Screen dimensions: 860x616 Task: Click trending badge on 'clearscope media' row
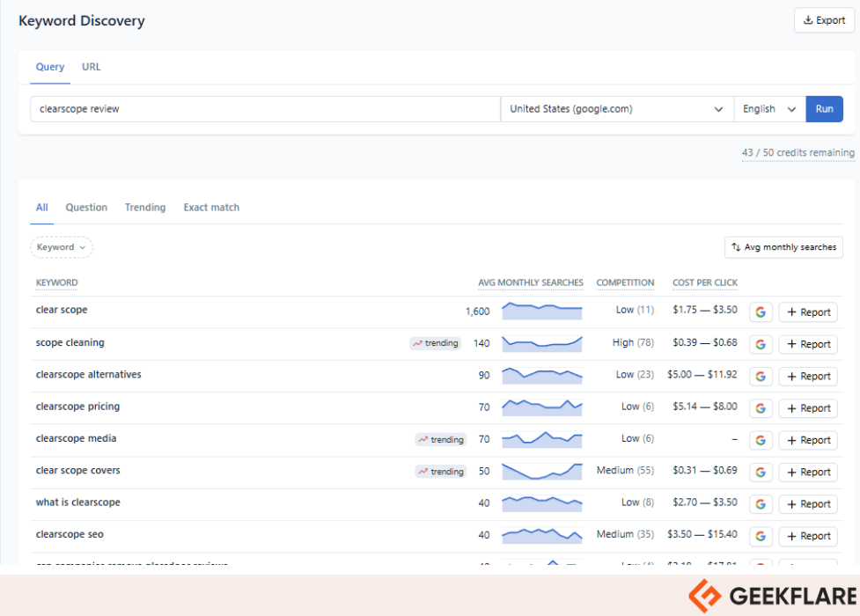tap(441, 440)
